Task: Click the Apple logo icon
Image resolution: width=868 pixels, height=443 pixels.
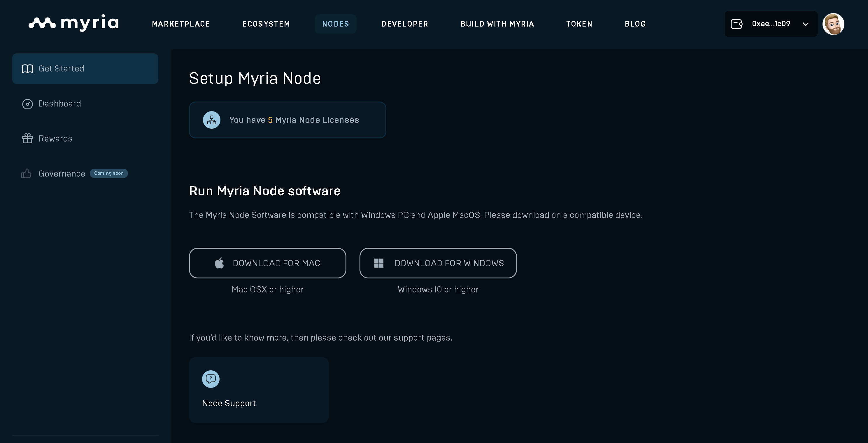Action: pyautogui.click(x=219, y=263)
